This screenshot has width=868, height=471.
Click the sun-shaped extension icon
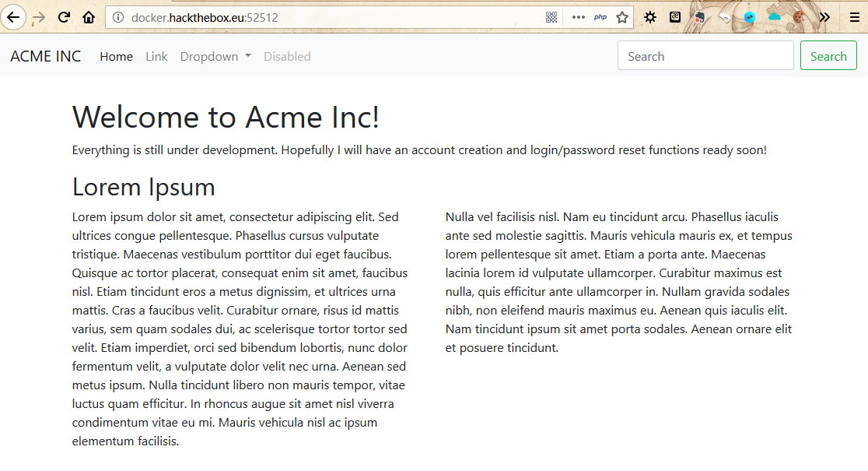pyautogui.click(x=650, y=17)
